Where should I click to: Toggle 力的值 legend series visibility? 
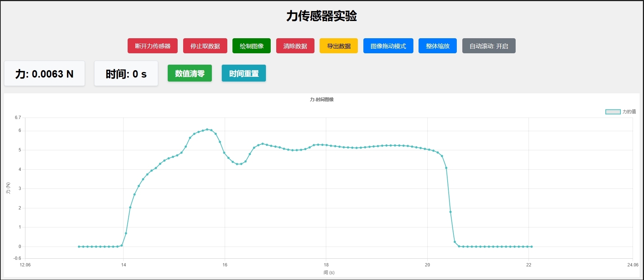tap(629, 112)
